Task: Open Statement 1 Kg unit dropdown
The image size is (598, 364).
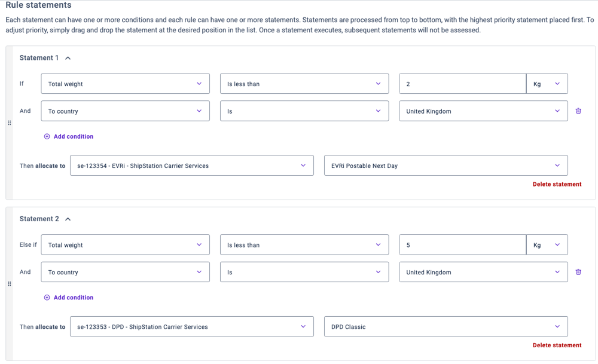Action: click(x=547, y=84)
